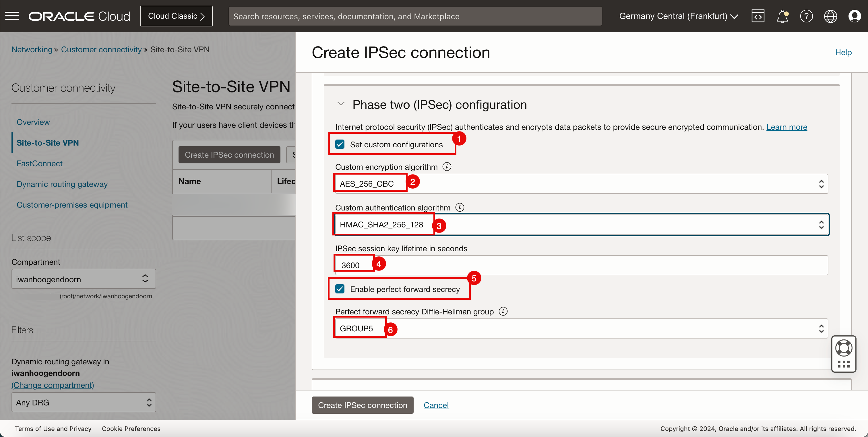Open the language globe icon

(830, 16)
